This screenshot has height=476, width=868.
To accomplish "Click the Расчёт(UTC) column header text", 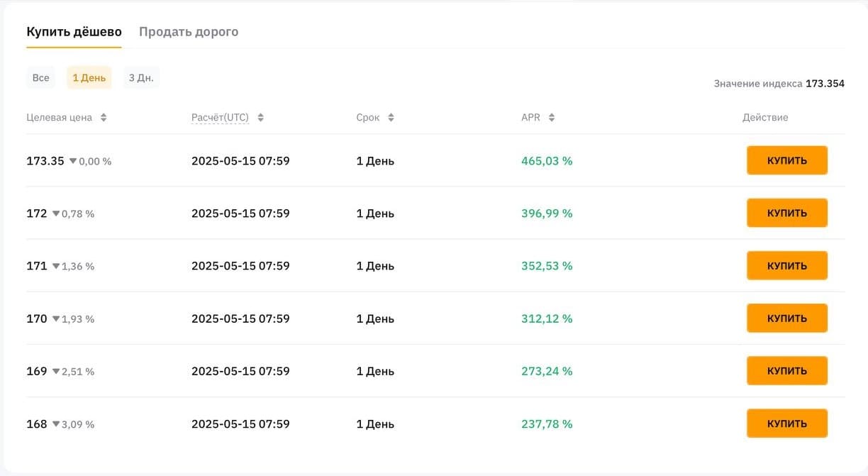I will click(220, 118).
